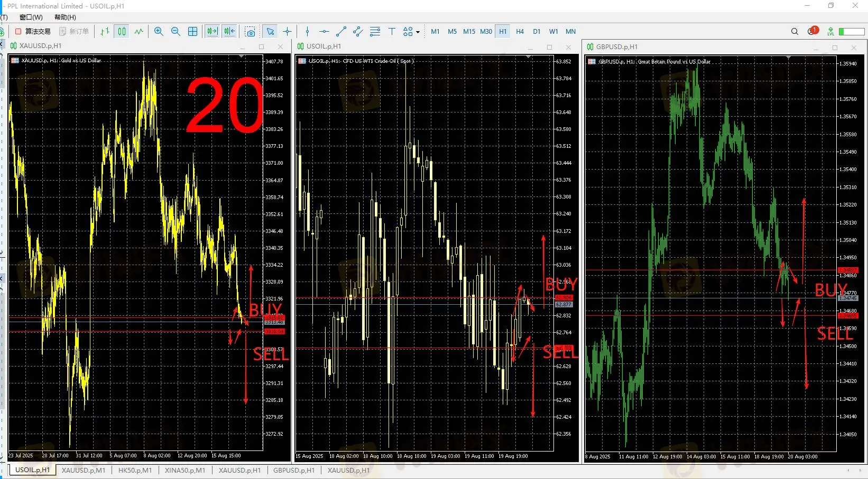
Task: Select the horizontal line drawing tool
Action: click(324, 32)
